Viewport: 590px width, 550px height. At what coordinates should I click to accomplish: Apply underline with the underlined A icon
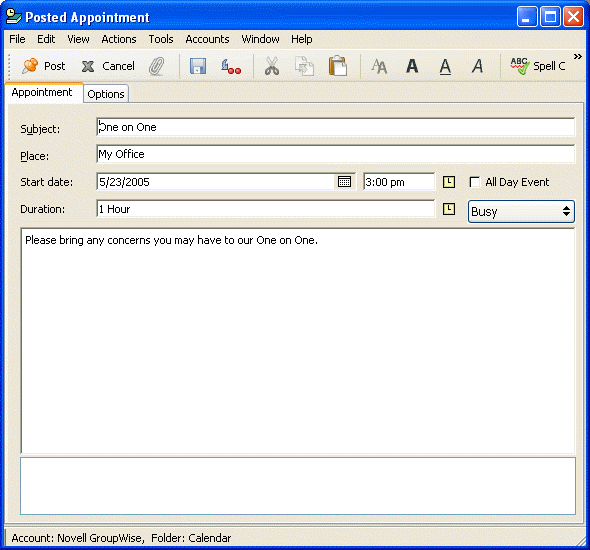pos(445,67)
